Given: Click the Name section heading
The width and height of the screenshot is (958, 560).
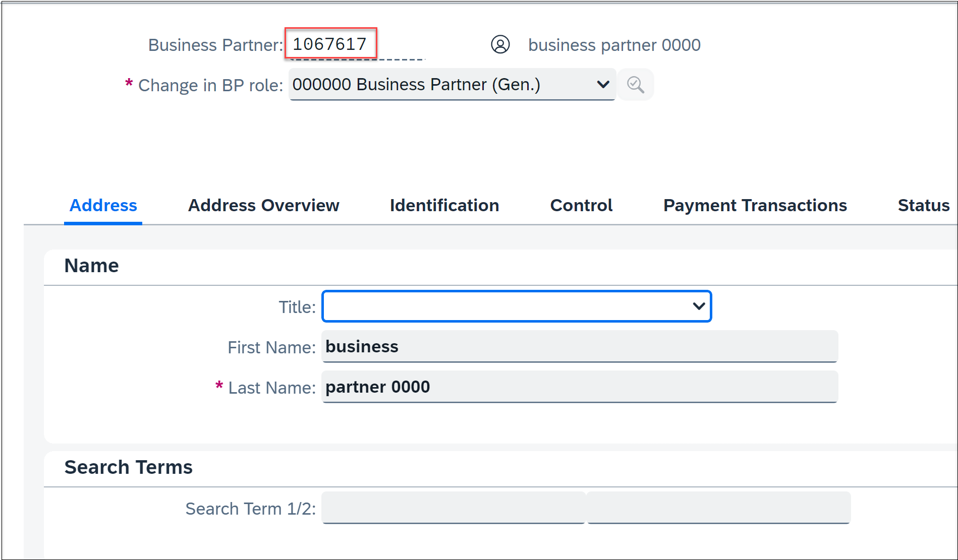Looking at the screenshot, I should pyautogui.click(x=91, y=266).
